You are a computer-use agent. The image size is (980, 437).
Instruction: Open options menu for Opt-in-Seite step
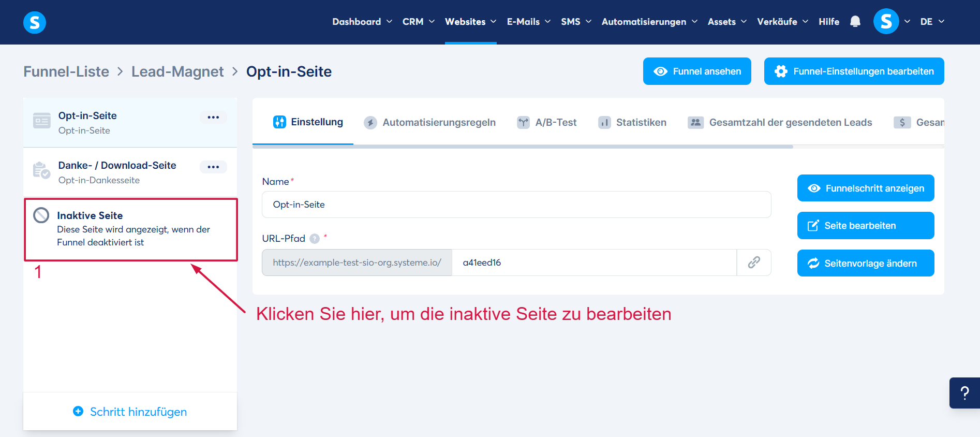pyautogui.click(x=213, y=117)
